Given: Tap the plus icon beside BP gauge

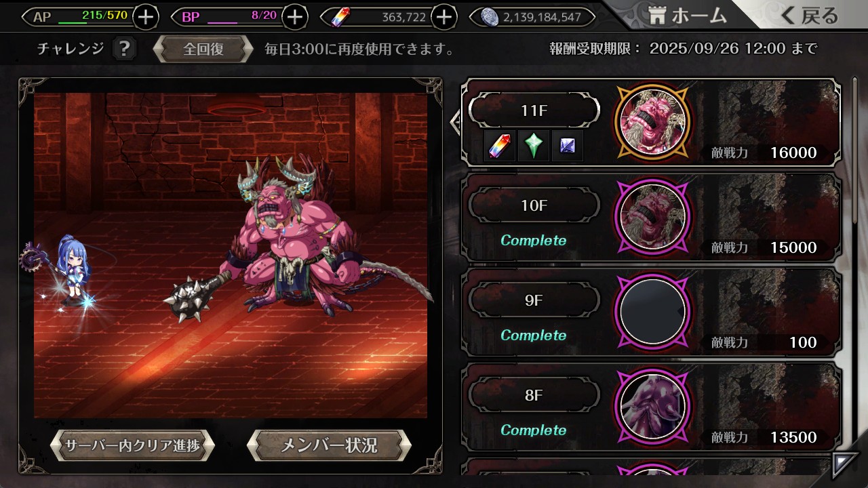Looking at the screenshot, I should point(294,17).
